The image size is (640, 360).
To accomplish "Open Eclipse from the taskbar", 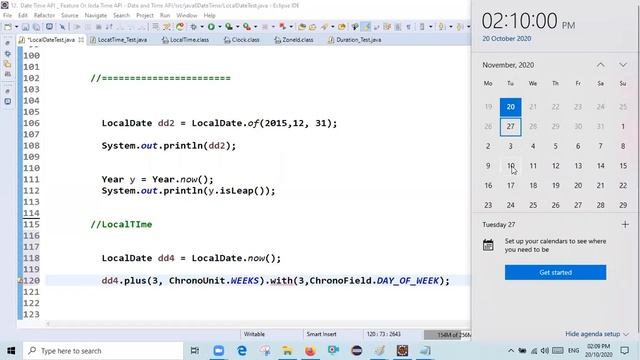I will click(x=356, y=351).
